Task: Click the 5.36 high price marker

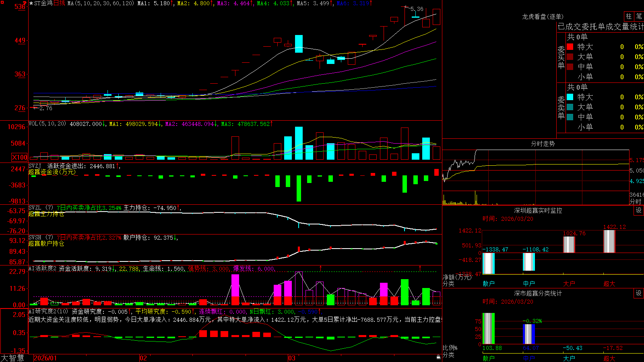Action: coord(417,9)
